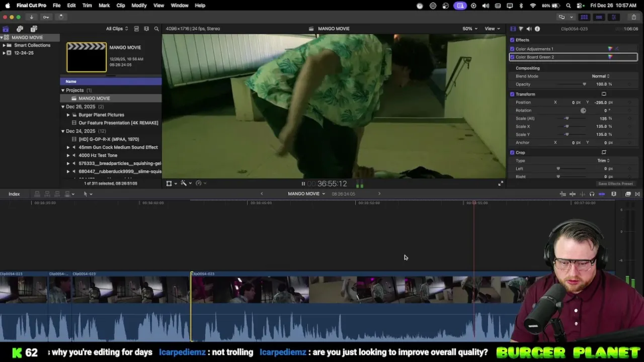Show or hide the Browser panel
The image size is (644, 362).
[584, 17]
